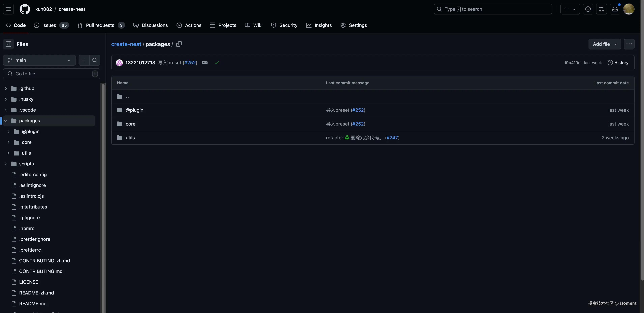This screenshot has width=644, height=313.
Task: Expand the scripts folder in tree
Action: (x=6, y=164)
